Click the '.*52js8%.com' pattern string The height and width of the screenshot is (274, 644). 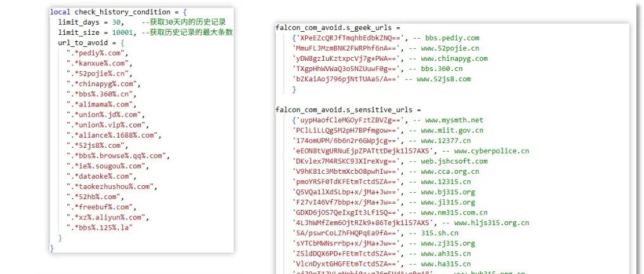(97, 145)
